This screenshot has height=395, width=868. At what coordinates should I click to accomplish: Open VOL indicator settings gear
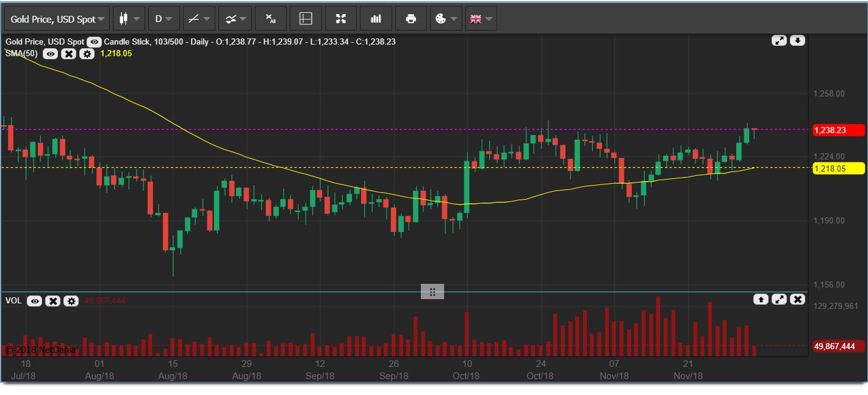tap(71, 301)
